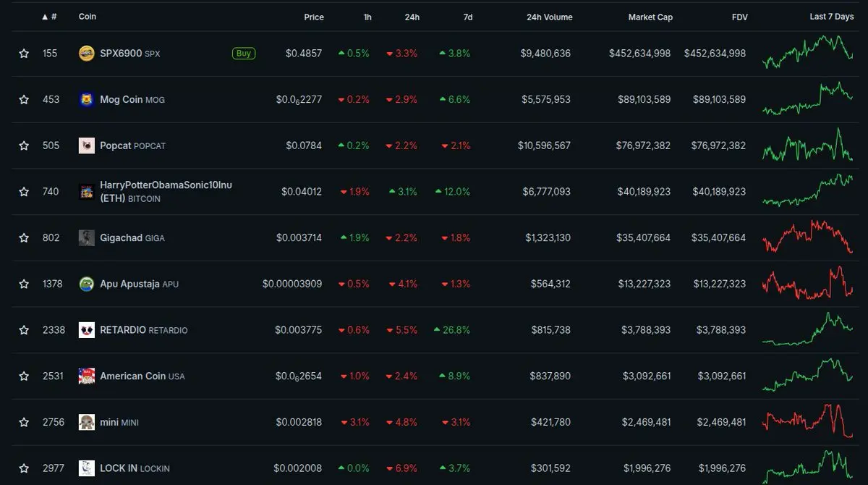Sort by 7d change header
Image resolution: width=868 pixels, height=485 pixels.
(467, 17)
